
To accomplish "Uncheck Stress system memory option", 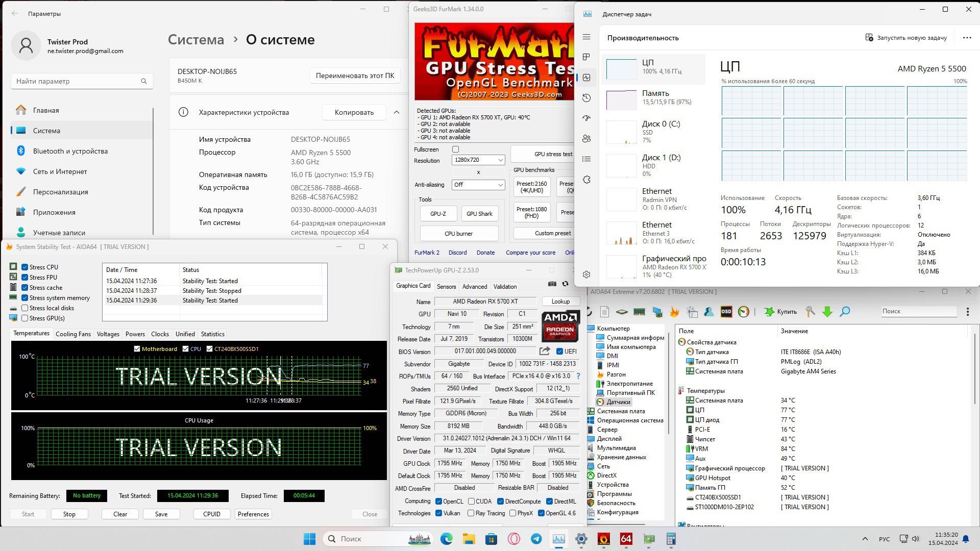I will pos(24,298).
